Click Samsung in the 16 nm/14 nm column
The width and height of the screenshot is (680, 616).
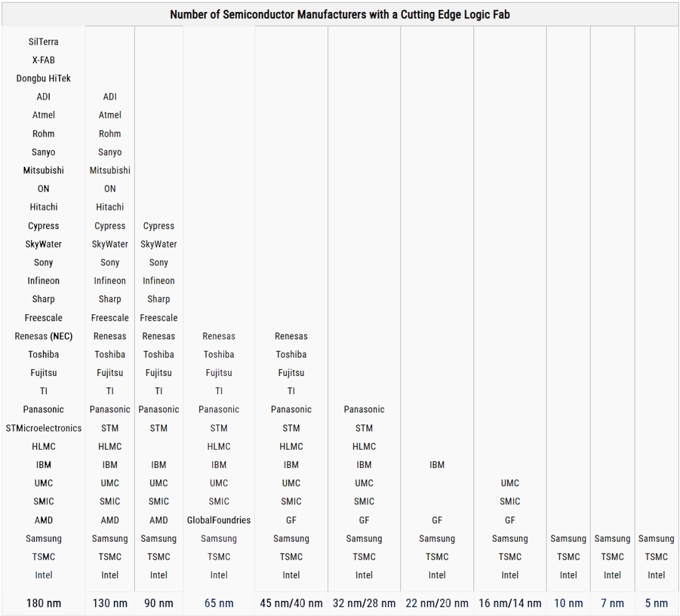tap(509, 539)
